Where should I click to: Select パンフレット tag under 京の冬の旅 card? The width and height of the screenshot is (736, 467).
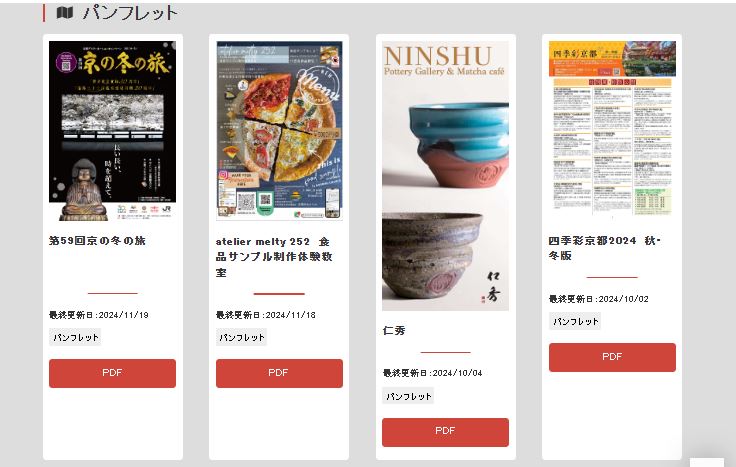click(75, 337)
